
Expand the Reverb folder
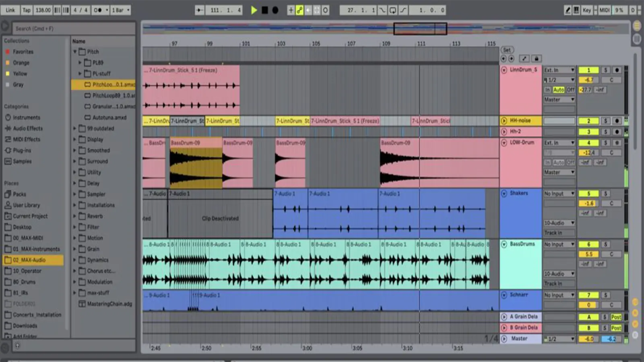click(x=75, y=216)
